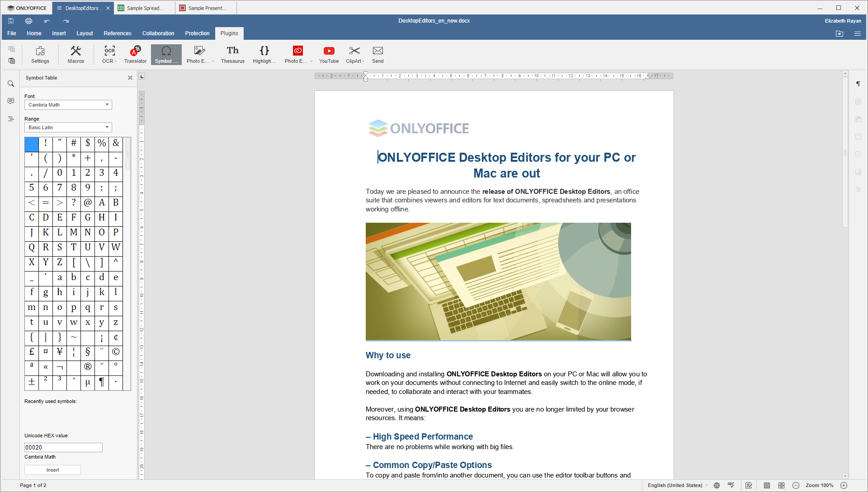Insert a YouTube video plugin

[x=329, y=54]
